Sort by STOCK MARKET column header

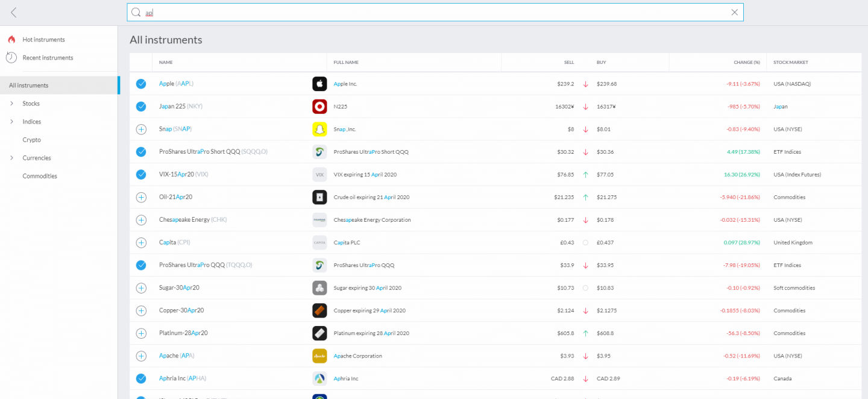(x=791, y=62)
